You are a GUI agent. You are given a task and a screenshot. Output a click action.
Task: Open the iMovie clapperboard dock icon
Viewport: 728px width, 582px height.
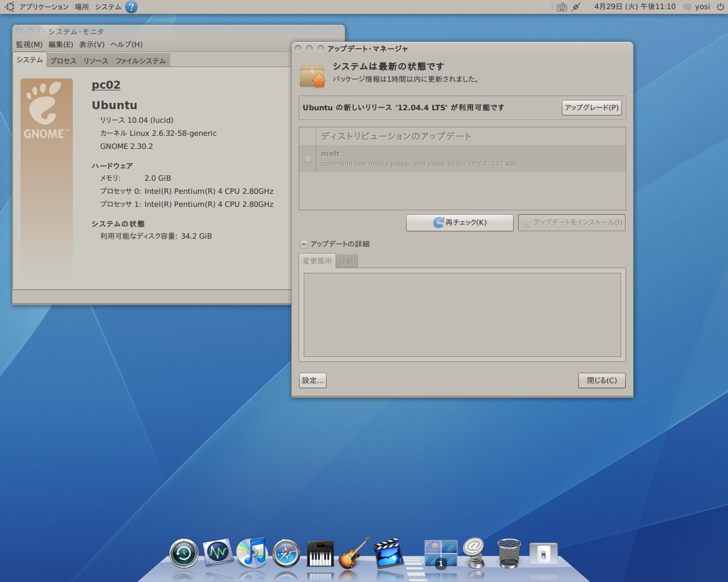388,553
